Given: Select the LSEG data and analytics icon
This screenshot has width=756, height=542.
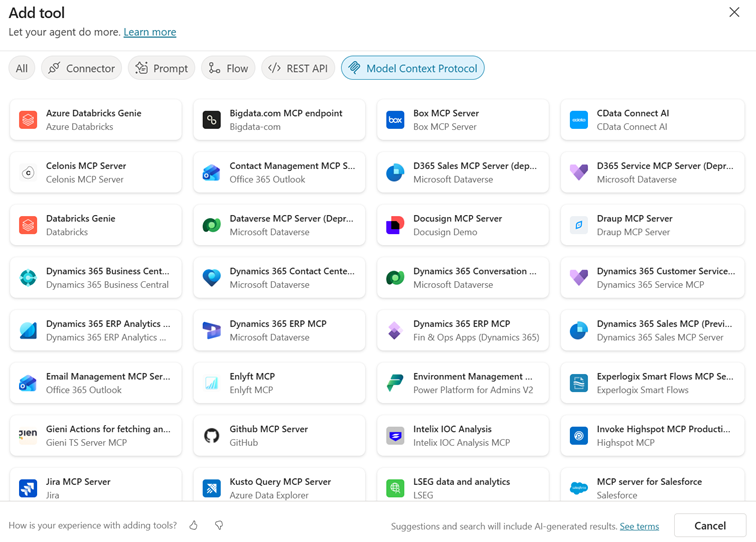Looking at the screenshot, I should [x=395, y=488].
